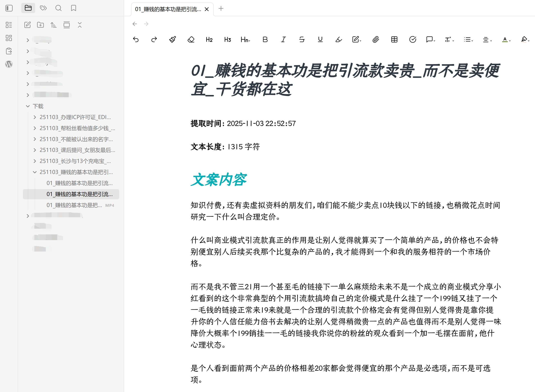Screen dimensions: 535x392
Task: Toggle the left sidebar panel
Action: [9, 8]
